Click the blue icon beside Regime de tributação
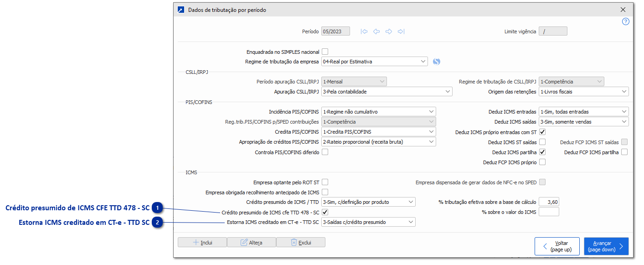Screen dimensions: 644x265 [x=437, y=62]
